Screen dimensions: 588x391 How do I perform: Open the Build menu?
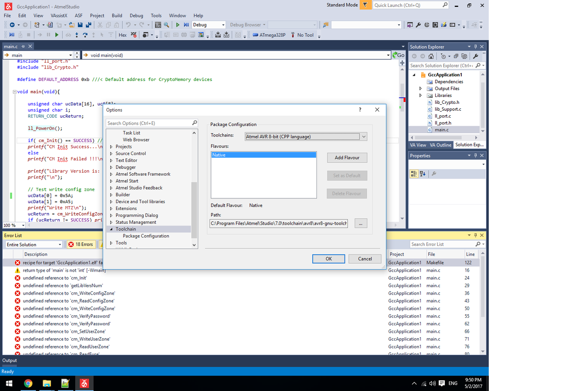117,16
